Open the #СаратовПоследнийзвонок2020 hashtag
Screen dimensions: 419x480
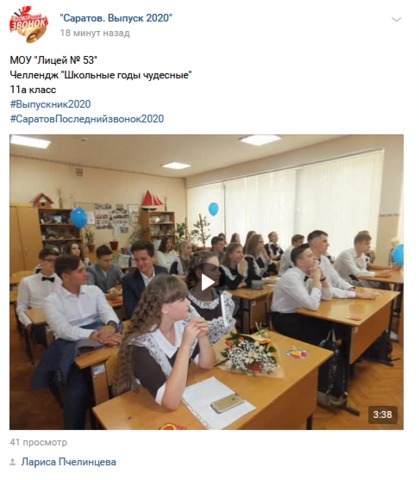click(x=87, y=119)
